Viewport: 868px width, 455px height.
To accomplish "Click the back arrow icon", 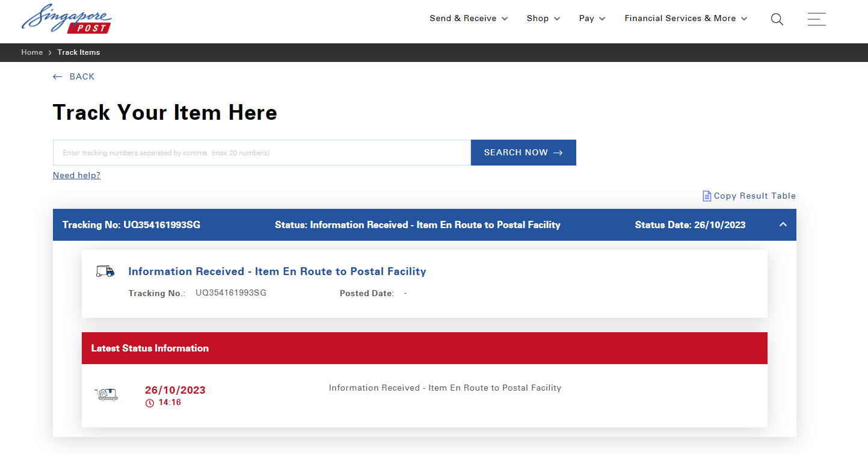I will pos(58,77).
